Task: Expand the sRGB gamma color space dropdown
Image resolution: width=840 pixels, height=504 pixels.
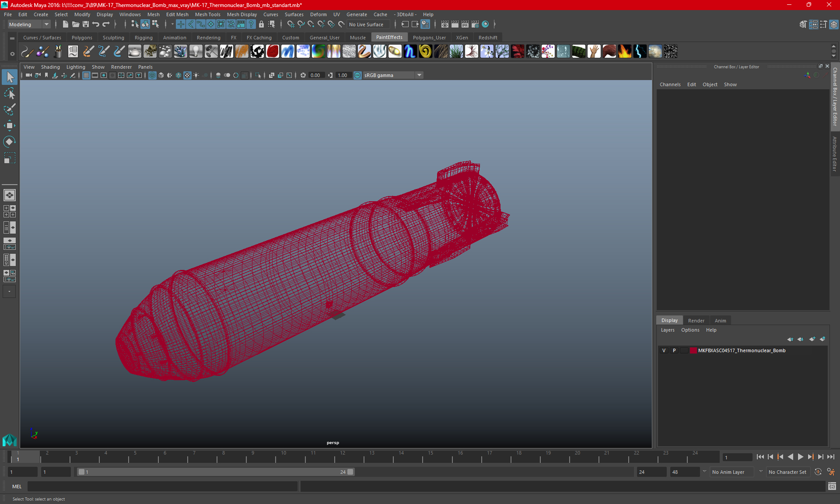Action: 419,75
